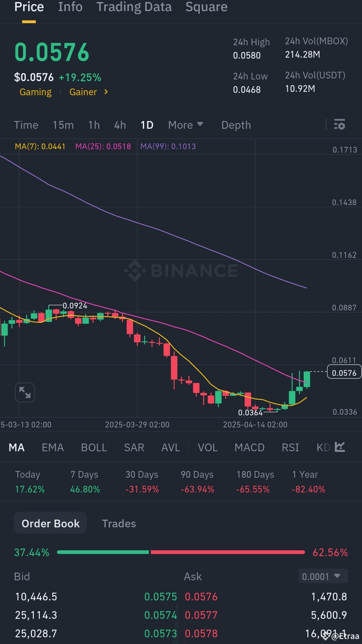
Task: Select ask price 0.0578 row
Action: (x=201, y=634)
